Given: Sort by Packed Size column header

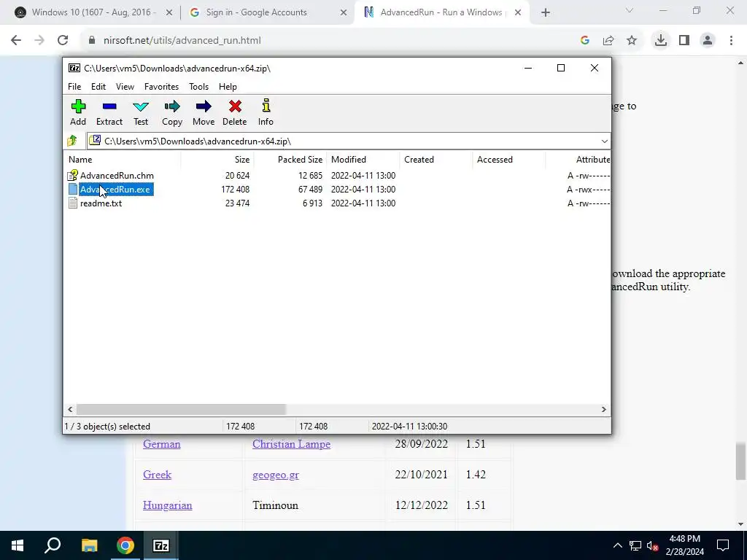Looking at the screenshot, I should coord(290,160).
